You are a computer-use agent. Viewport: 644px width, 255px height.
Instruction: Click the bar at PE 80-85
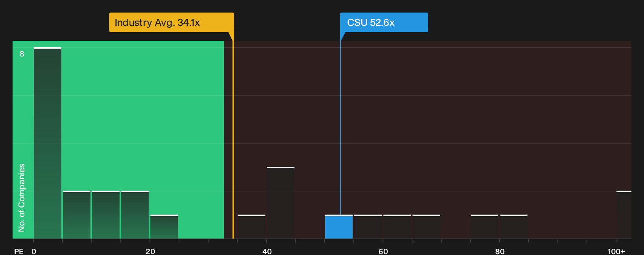pyautogui.click(x=514, y=227)
